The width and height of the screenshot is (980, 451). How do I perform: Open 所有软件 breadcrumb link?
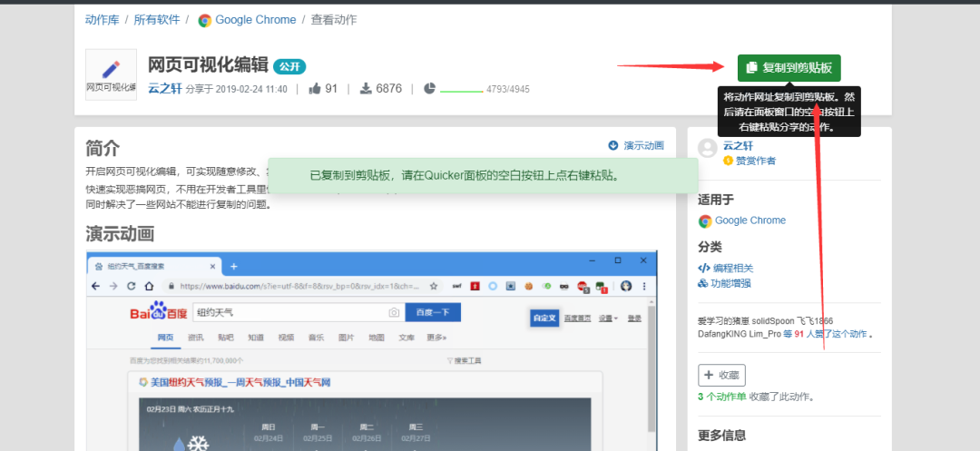point(156,19)
